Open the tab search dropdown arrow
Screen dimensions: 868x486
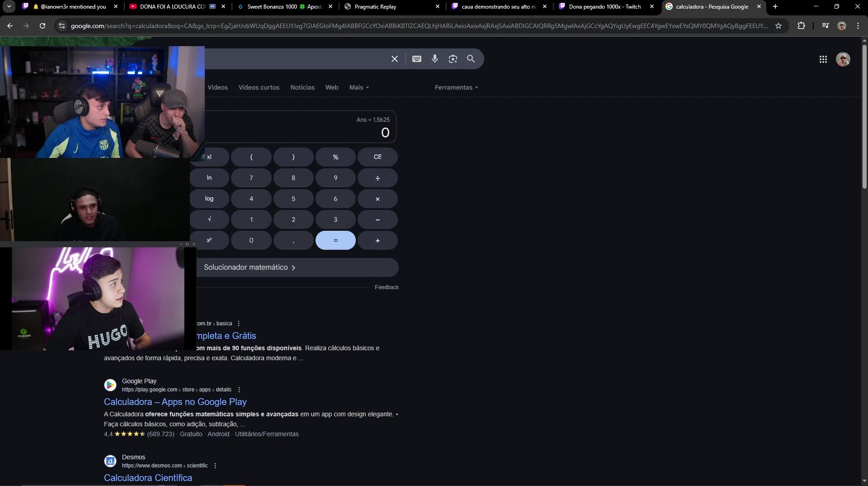click(9, 6)
